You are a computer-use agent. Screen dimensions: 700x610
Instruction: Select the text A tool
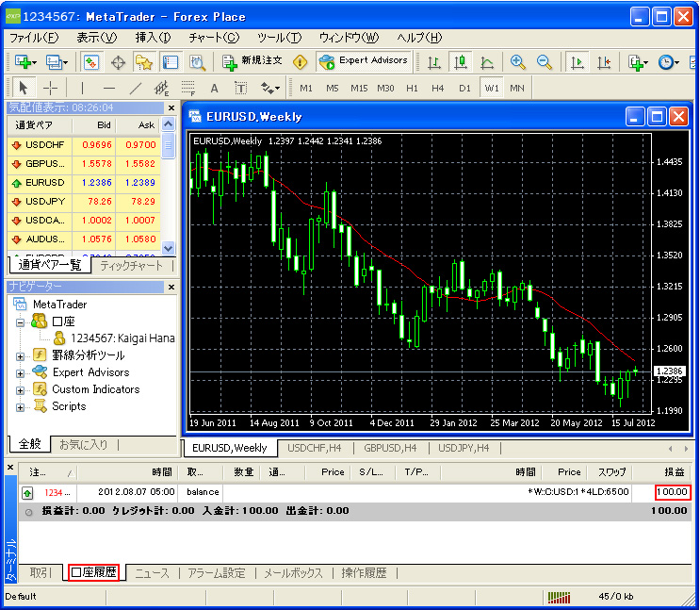tap(214, 88)
